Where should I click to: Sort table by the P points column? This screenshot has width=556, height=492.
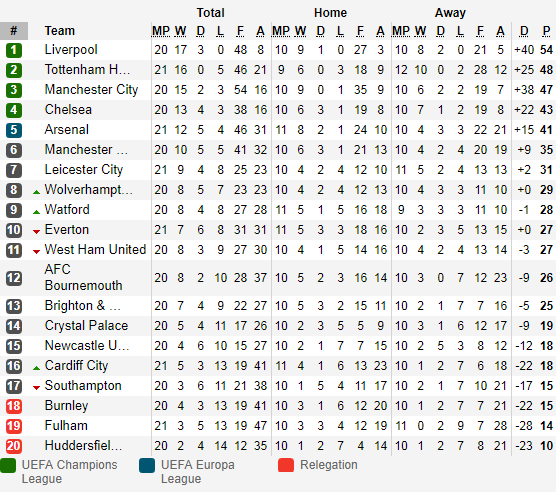click(x=546, y=31)
